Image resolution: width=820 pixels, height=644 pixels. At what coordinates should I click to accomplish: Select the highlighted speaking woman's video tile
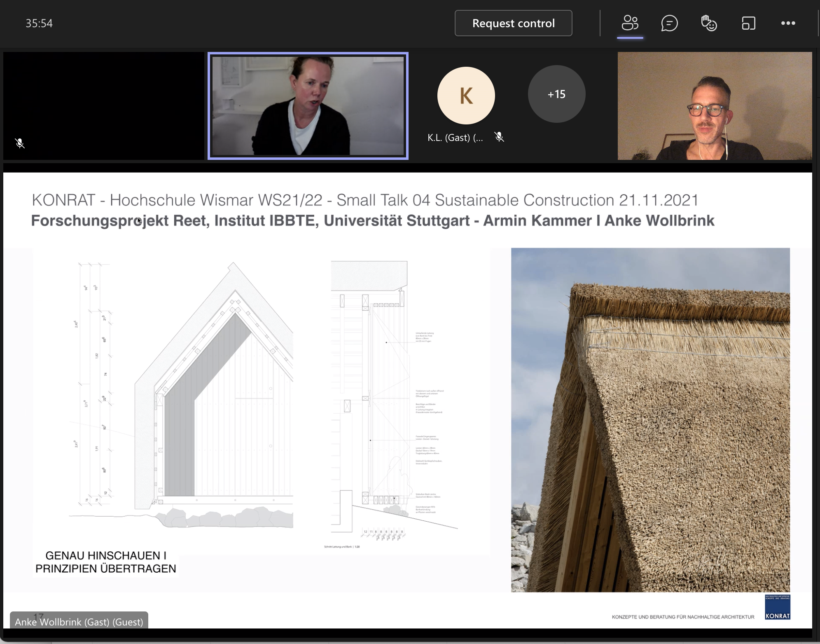pyautogui.click(x=308, y=106)
